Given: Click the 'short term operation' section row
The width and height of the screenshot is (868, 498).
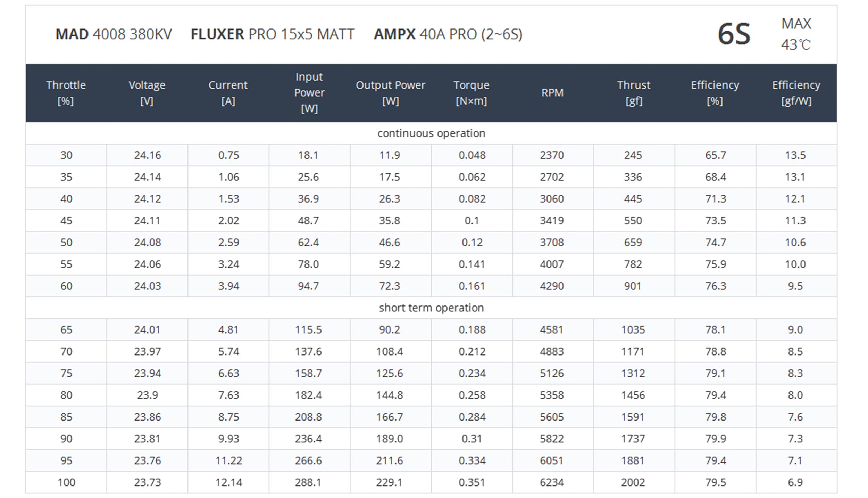Looking at the screenshot, I should point(431,308).
